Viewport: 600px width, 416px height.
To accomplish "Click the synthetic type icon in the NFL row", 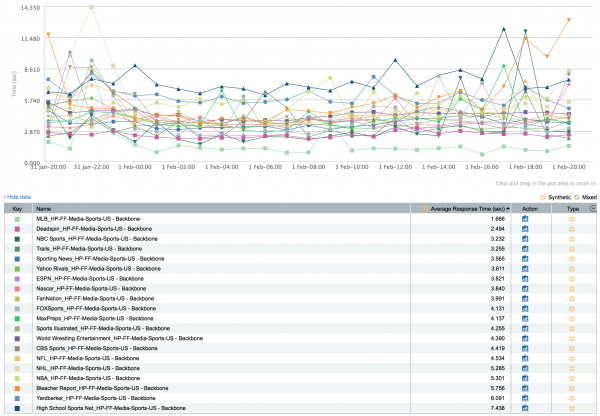I will pyautogui.click(x=572, y=359).
